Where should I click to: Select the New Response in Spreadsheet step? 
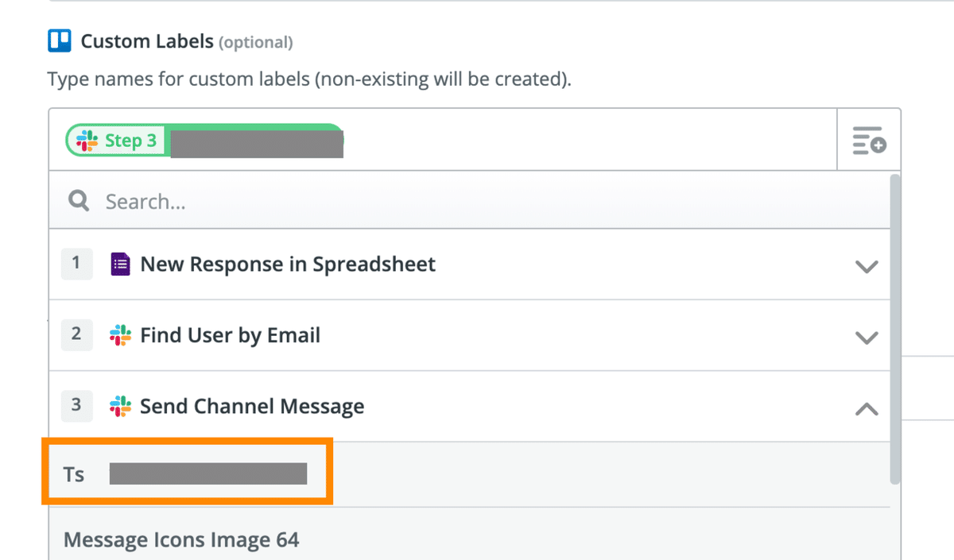click(x=288, y=264)
